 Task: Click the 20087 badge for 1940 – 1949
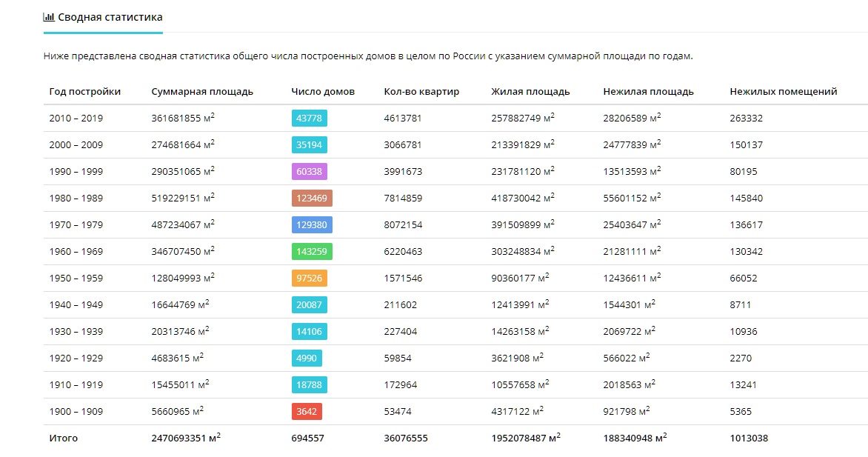310,304
